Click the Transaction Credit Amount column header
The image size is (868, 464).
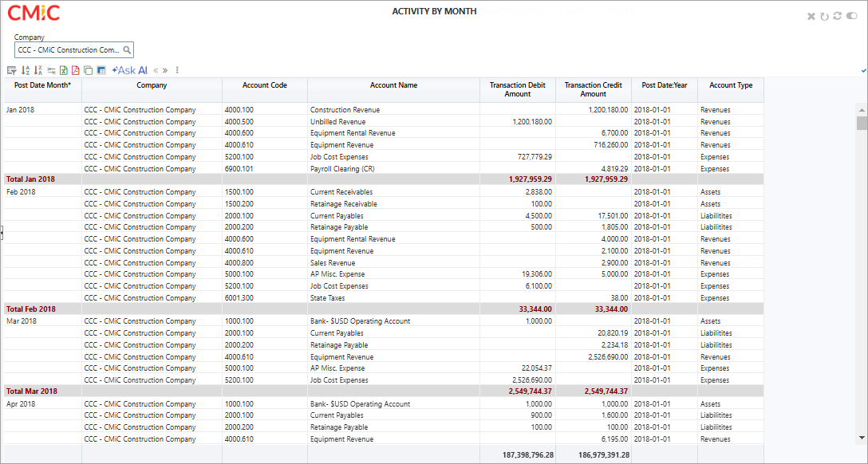coord(594,89)
